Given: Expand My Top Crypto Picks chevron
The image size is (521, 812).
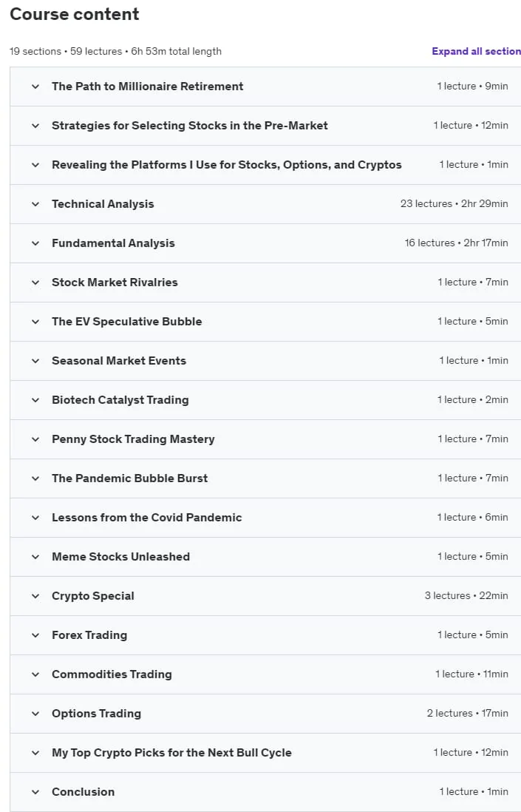Looking at the screenshot, I should pos(35,754).
